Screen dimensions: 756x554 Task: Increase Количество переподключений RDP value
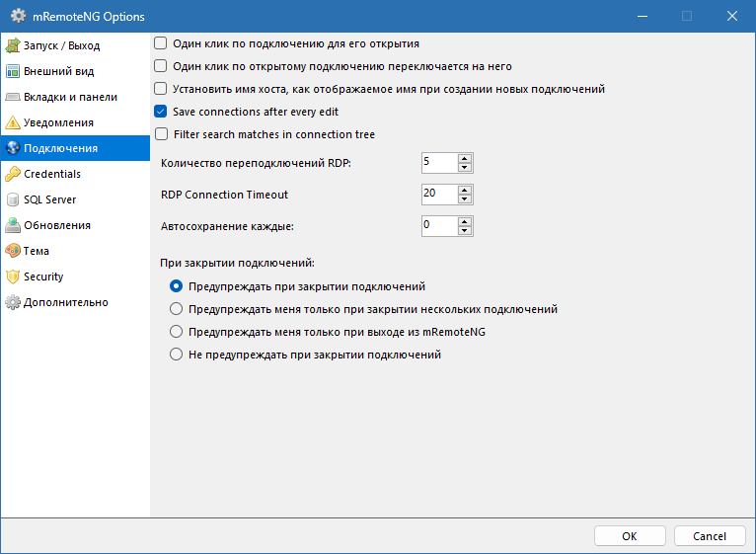tap(466, 158)
